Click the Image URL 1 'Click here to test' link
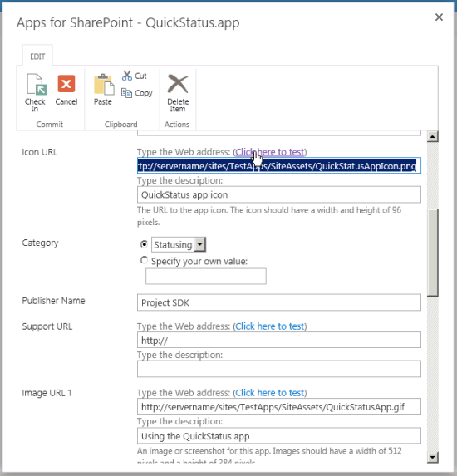The image size is (457, 476). pyautogui.click(x=270, y=393)
